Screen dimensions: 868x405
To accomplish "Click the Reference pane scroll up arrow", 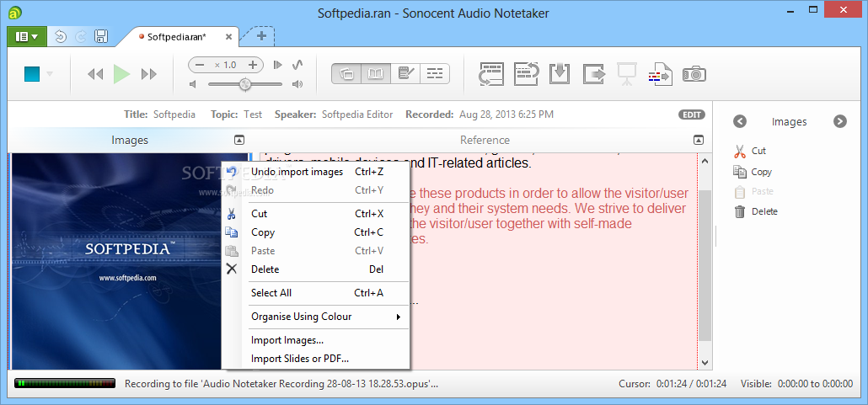I will pyautogui.click(x=705, y=161).
